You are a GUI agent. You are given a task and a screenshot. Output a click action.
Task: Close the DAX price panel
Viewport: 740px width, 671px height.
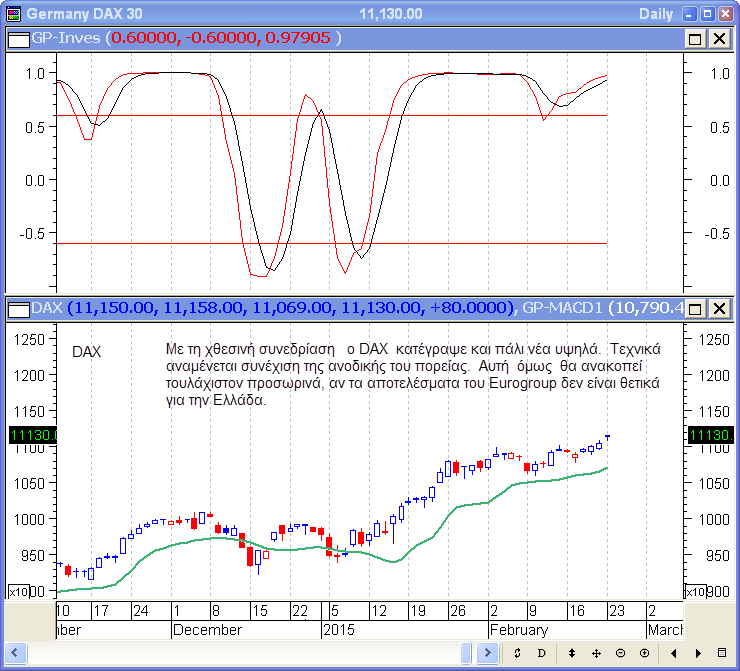pyautogui.click(x=719, y=309)
